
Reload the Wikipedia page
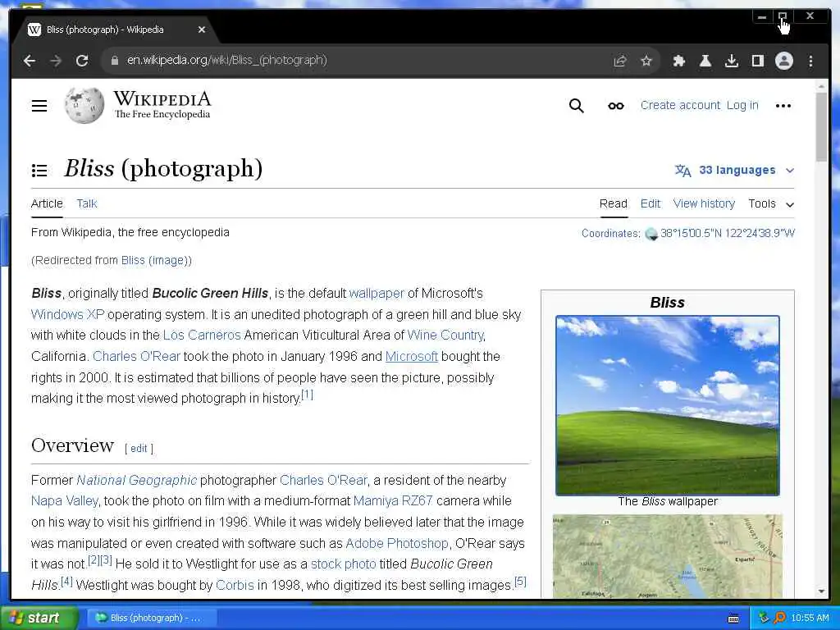pyautogui.click(x=82, y=61)
